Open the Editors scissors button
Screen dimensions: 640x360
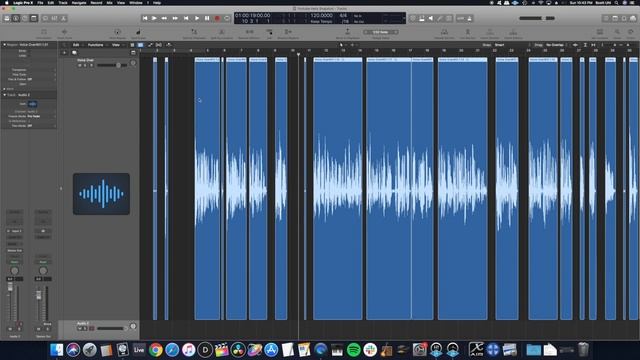(x=63, y=18)
